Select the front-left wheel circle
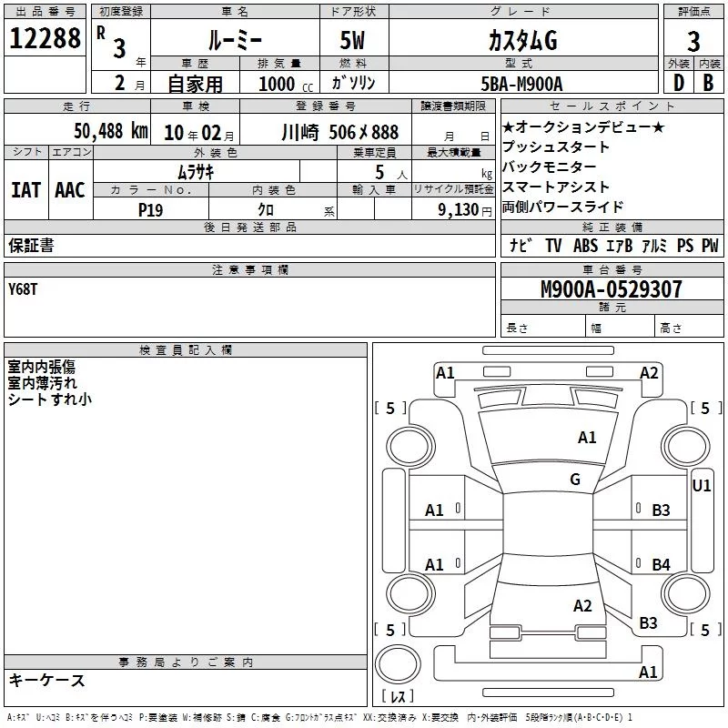The width and height of the screenshot is (728, 728). coord(410,447)
